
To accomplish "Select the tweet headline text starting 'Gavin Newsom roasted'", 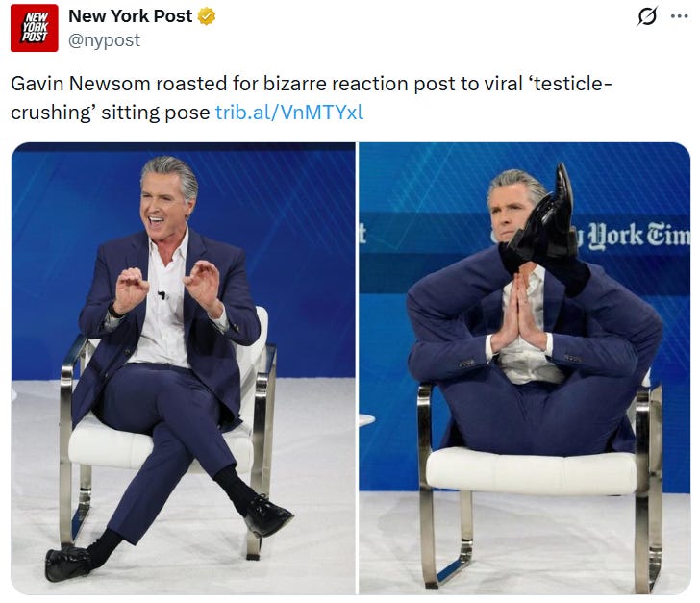I will (x=312, y=98).
